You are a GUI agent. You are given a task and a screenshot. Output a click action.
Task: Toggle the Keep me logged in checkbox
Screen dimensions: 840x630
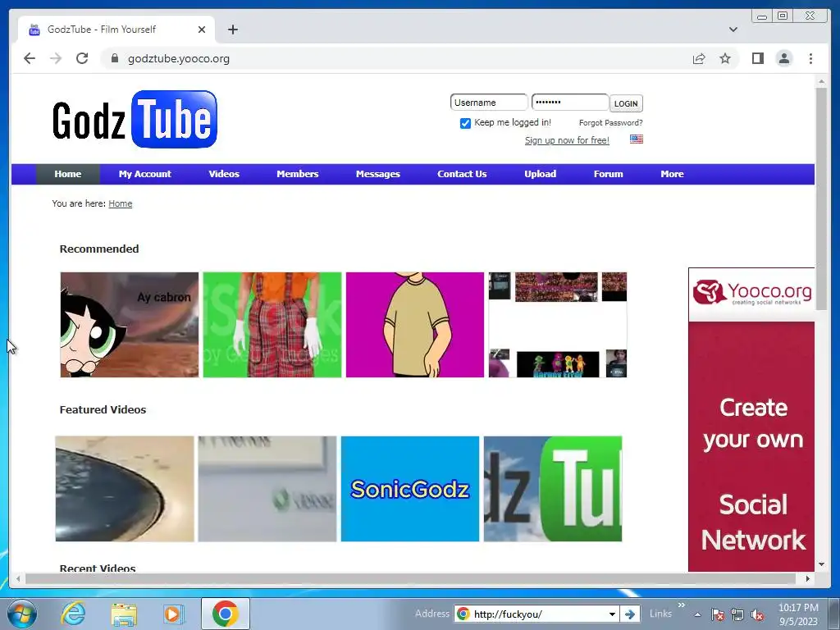tap(465, 123)
